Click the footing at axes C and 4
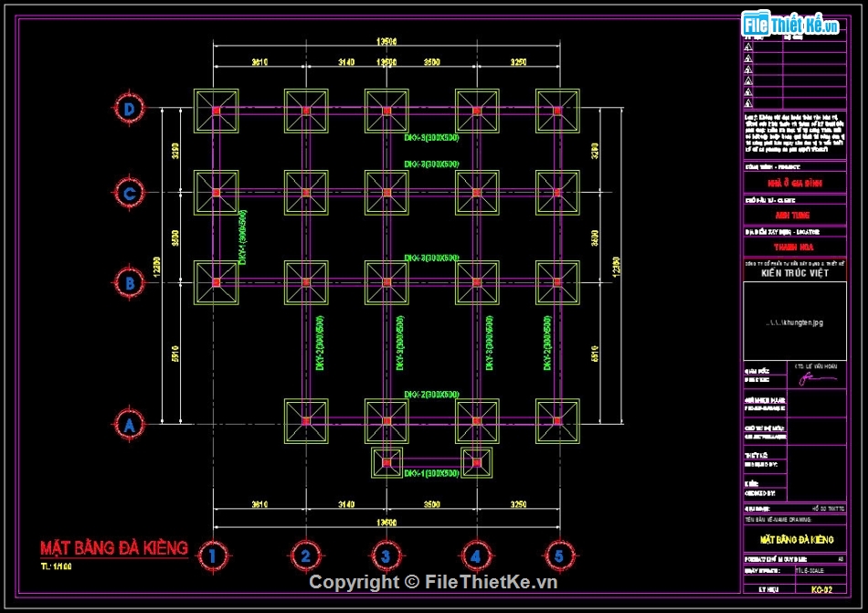Viewport: 868px width, 613px height. click(477, 193)
